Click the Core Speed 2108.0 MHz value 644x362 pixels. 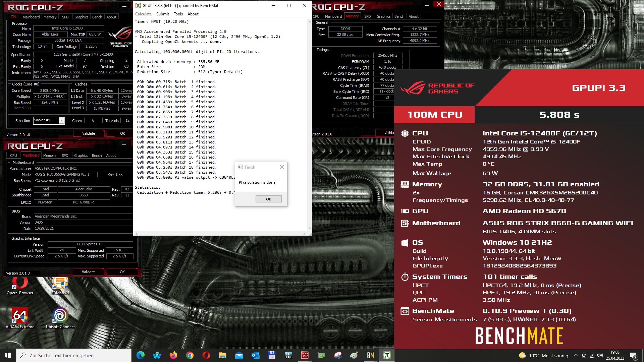click(x=50, y=90)
